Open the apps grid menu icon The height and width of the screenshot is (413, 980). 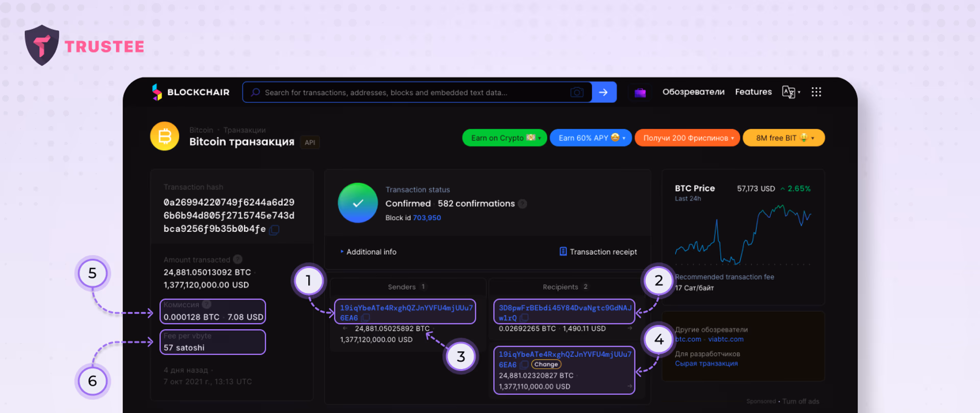(816, 92)
